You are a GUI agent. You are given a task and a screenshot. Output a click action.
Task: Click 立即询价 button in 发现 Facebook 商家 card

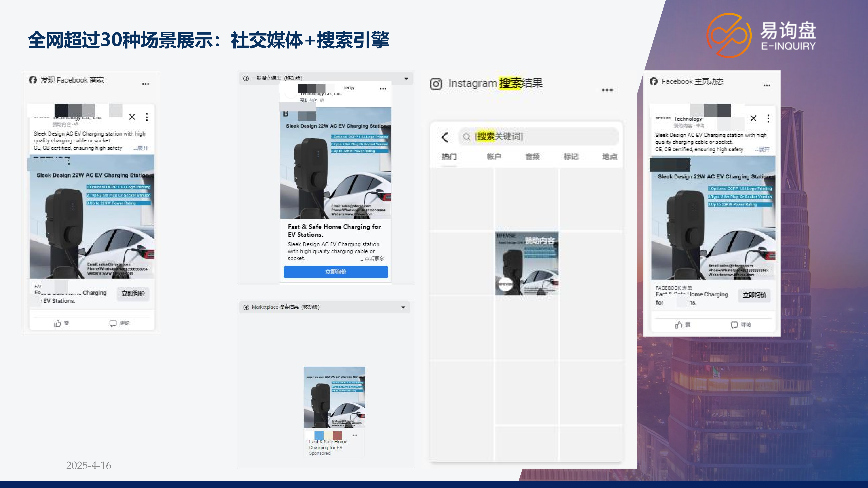[x=133, y=294]
